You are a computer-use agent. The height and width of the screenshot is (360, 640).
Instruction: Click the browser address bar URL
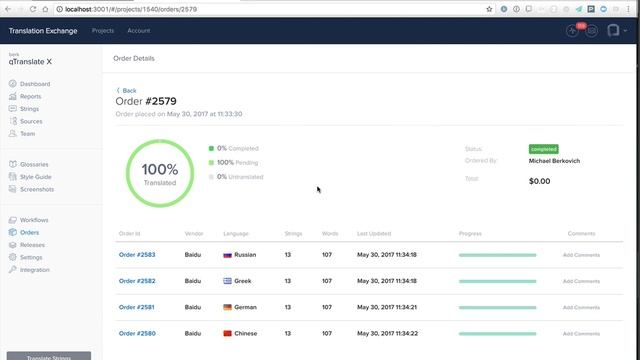pyautogui.click(x=131, y=9)
